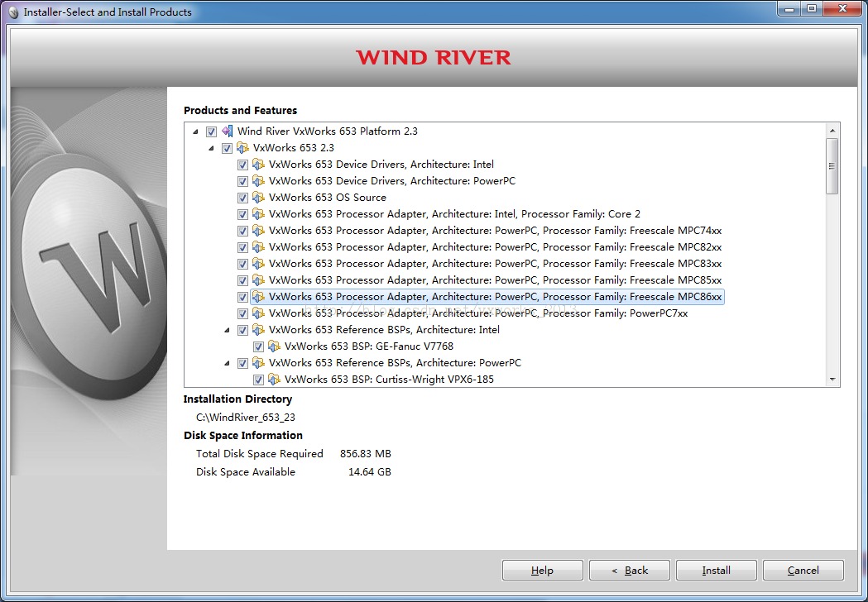This screenshot has width=868, height=602.
Task: Click the 14.64 GB available space value
Action: point(370,472)
